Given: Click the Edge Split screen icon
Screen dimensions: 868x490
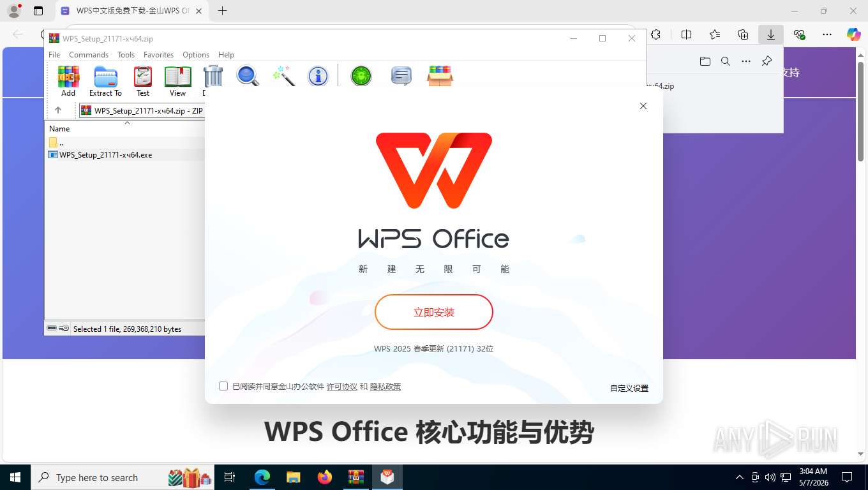Looking at the screenshot, I should click(687, 34).
